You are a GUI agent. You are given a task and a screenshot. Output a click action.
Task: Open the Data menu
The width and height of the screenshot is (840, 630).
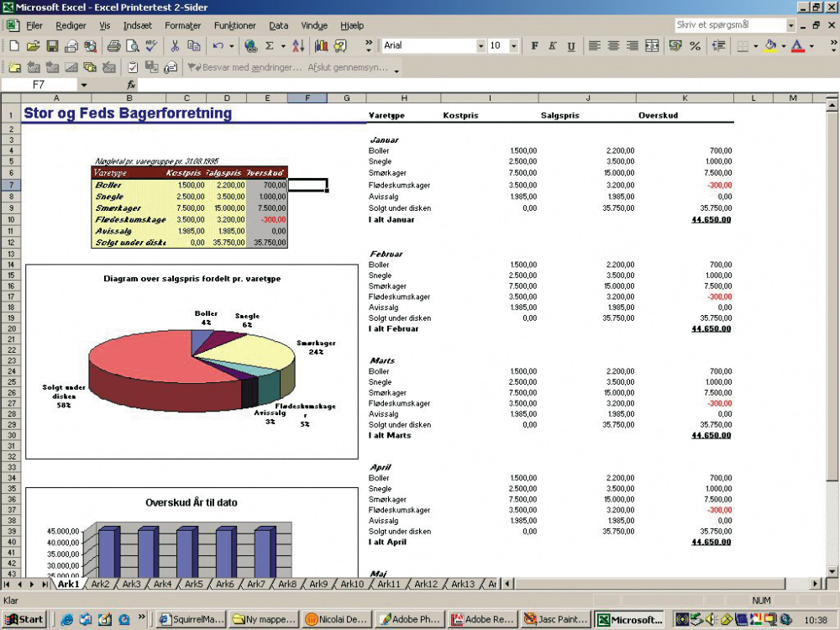pos(279,25)
